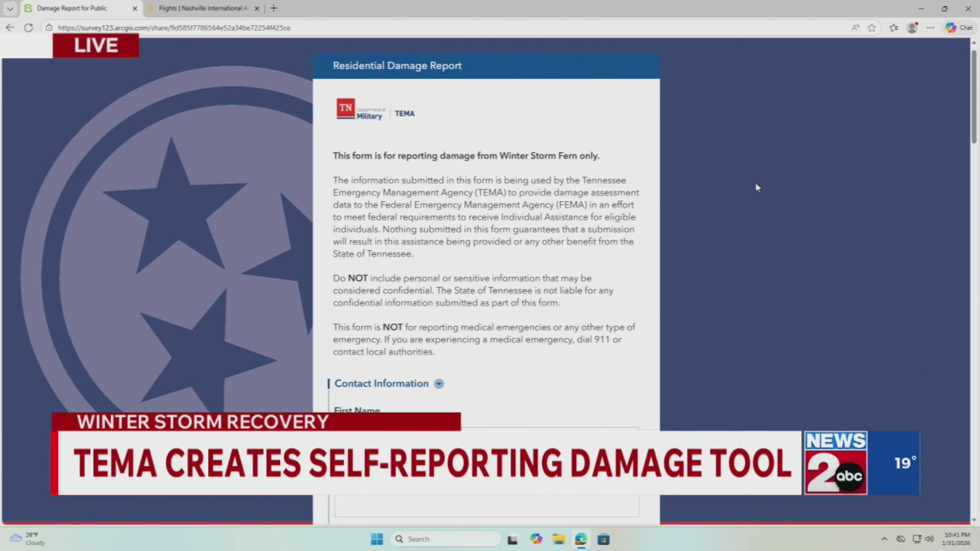980x551 pixels.
Task: Show hidden system tray icons
Action: tap(884, 539)
